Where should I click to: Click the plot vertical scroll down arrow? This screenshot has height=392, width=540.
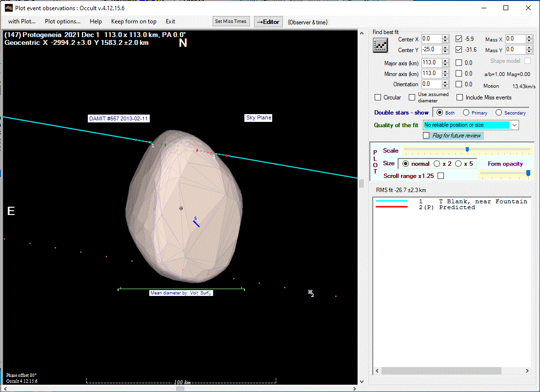[x=361, y=381]
